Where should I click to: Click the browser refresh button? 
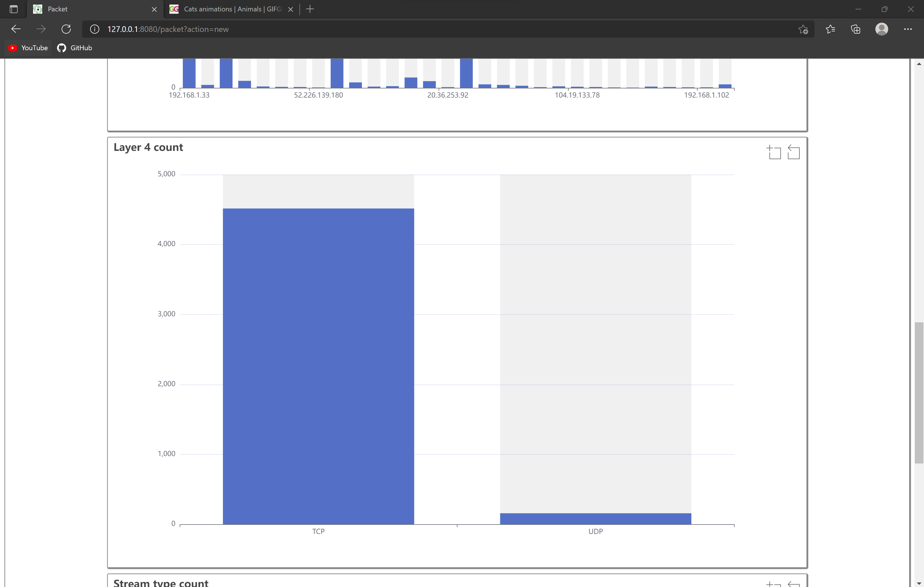point(66,29)
